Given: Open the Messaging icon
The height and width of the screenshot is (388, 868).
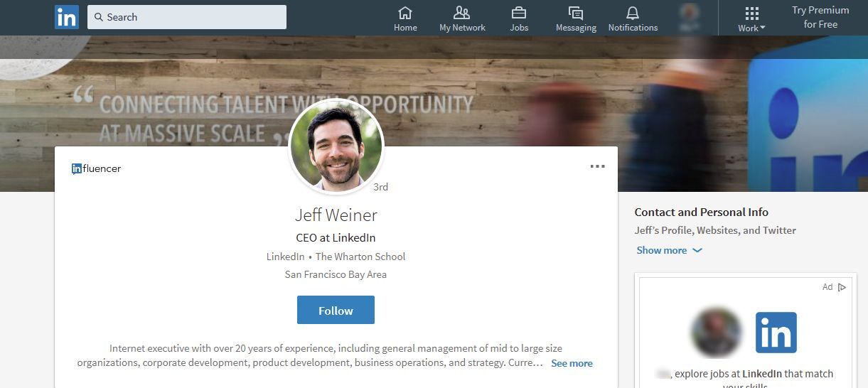Looking at the screenshot, I should tap(576, 14).
